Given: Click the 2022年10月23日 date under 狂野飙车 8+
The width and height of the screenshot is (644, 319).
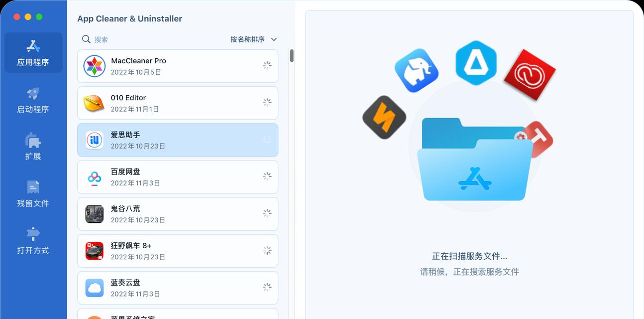Looking at the screenshot, I should (x=138, y=257).
